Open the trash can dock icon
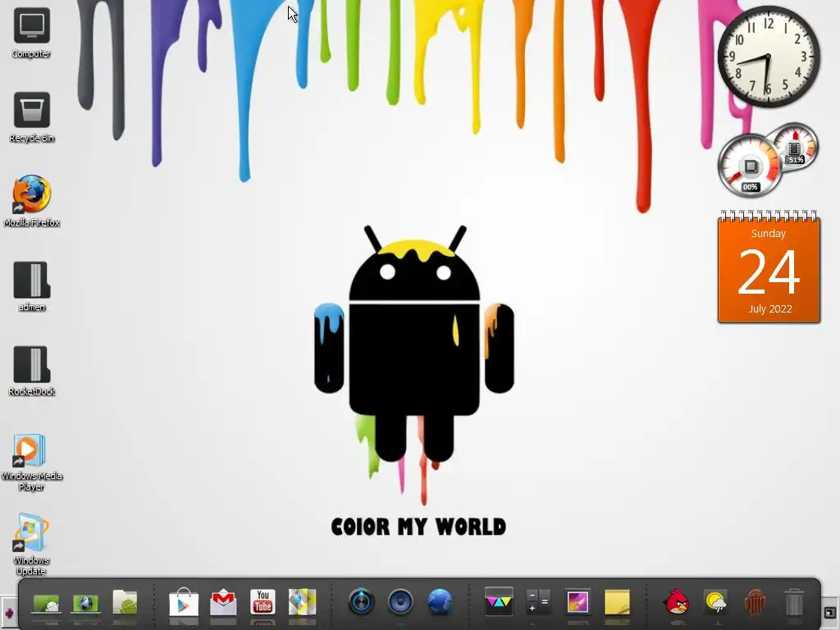 794,602
